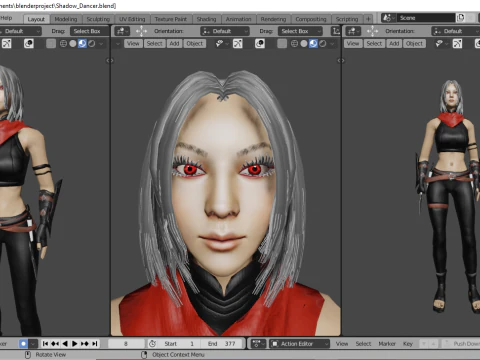Open Orientation Default dropdown in middle viewport
This screenshot has height=360, width=480.
point(225,31)
